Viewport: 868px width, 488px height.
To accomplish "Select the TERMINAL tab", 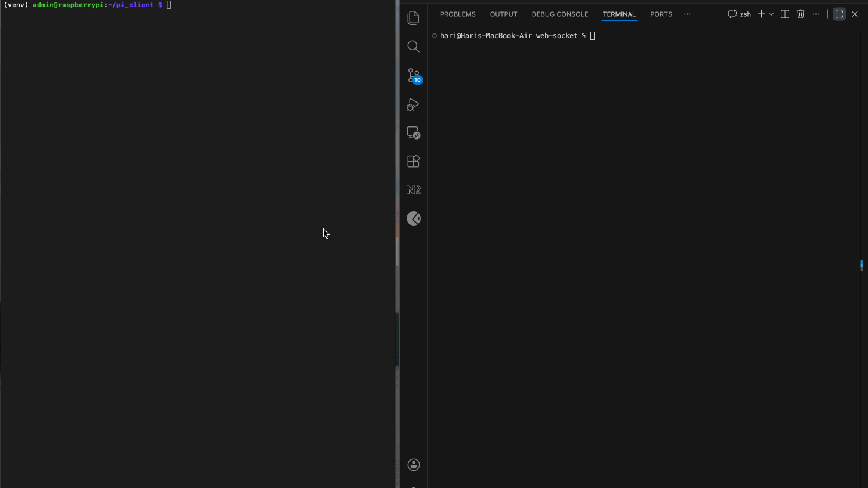I will pos(619,14).
